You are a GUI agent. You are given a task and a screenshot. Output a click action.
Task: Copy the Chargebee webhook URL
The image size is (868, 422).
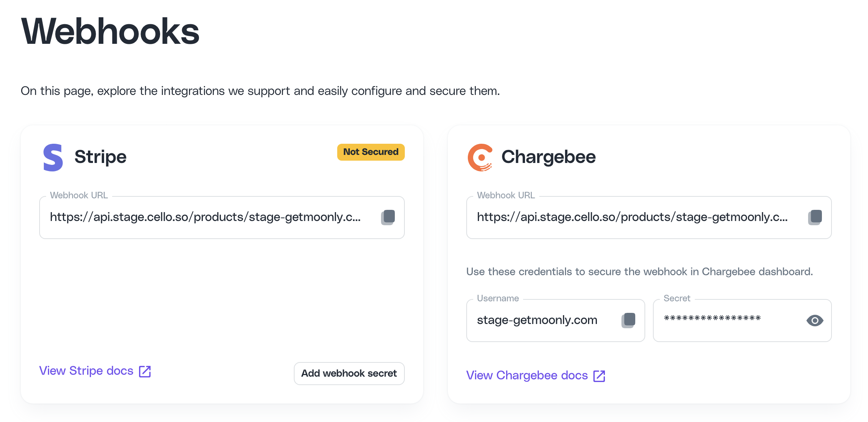pos(815,218)
